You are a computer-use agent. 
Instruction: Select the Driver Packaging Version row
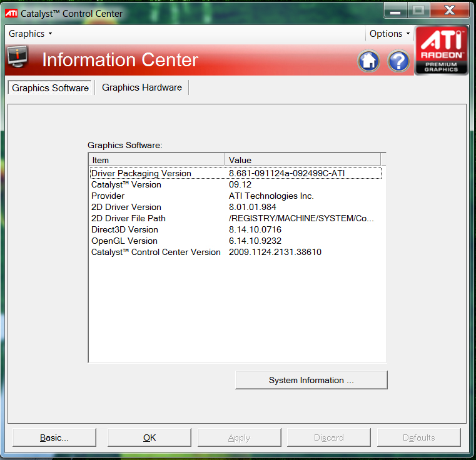(236, 173)
